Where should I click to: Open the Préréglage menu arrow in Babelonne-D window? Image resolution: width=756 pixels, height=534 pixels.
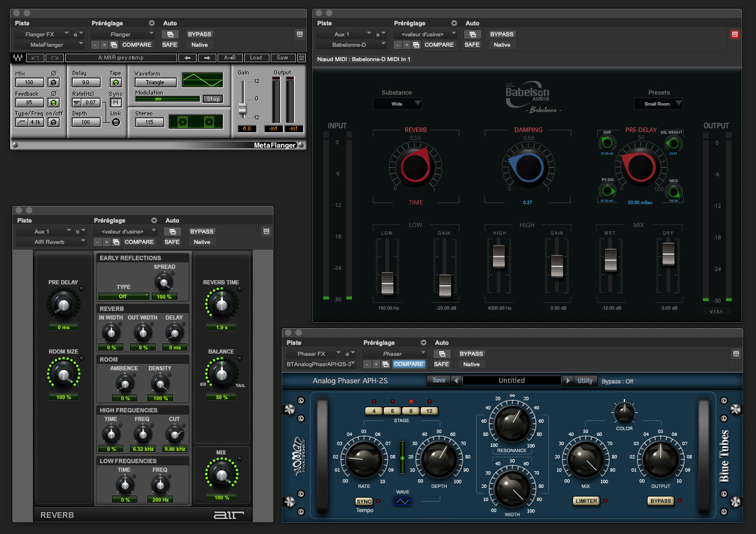coord(454,24)
